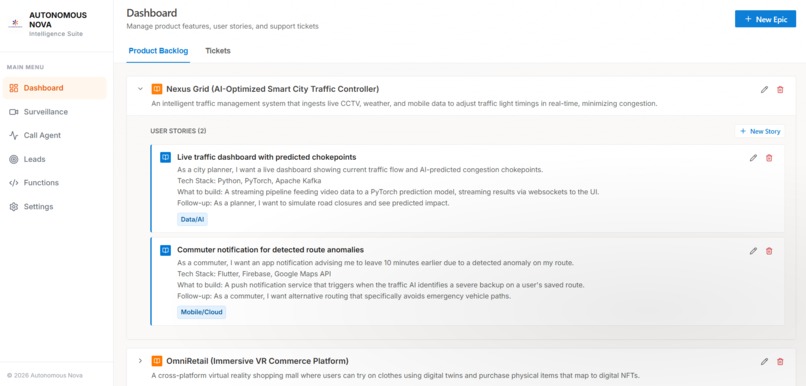The width and height of the screenshot is (806, 386).
Task: Open Settings in the sidebar
Action: (54, 207)
